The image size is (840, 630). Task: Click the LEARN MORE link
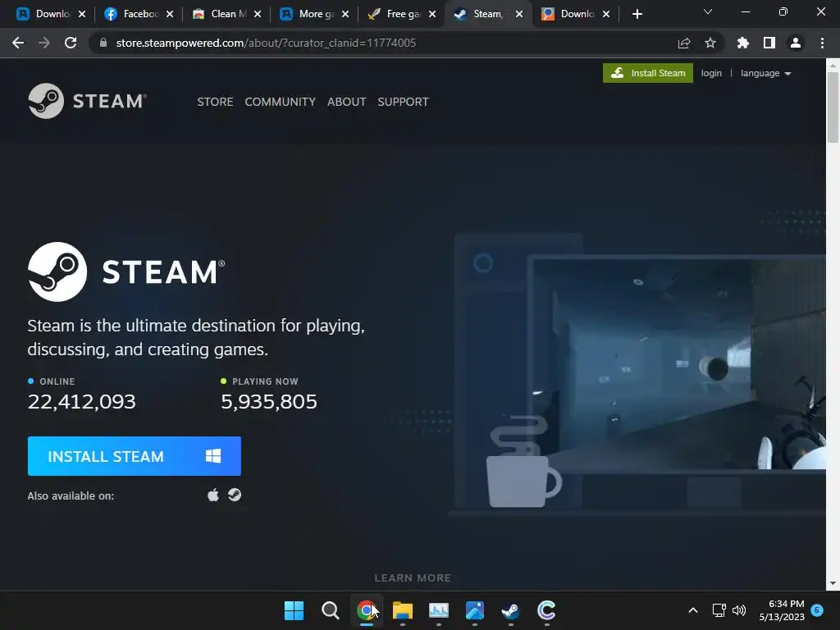413,578
